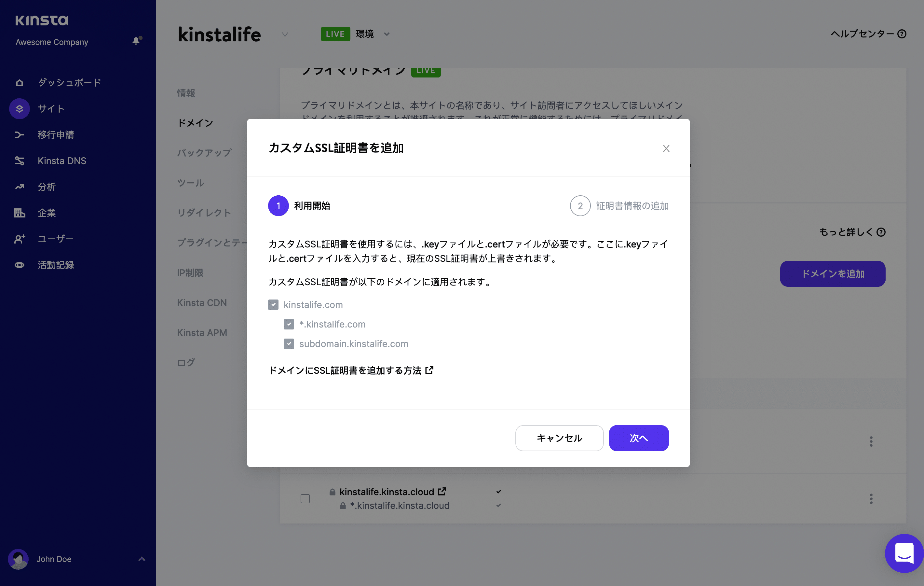Open the 分析 analytics section
Screen dimensions: 924x586
19,187
